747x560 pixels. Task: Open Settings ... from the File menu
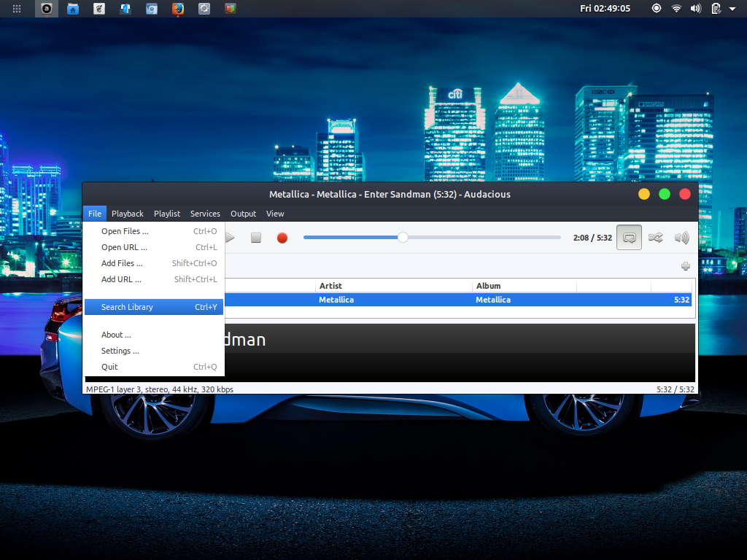[x=153, y=351]
